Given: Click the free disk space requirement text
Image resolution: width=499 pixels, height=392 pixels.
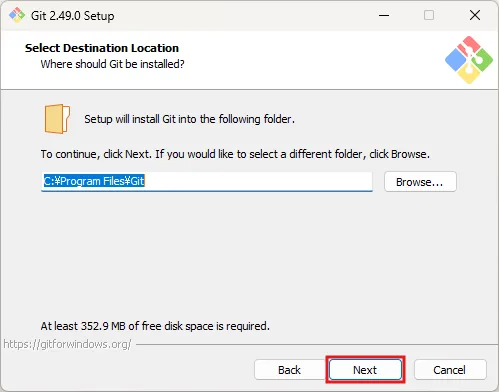Looking at the screenshot, I should (x=155, y=326).
